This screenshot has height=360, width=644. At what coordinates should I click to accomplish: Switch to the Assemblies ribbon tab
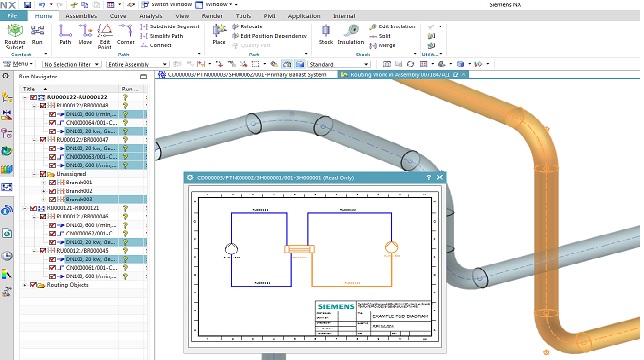pos(81,16)
